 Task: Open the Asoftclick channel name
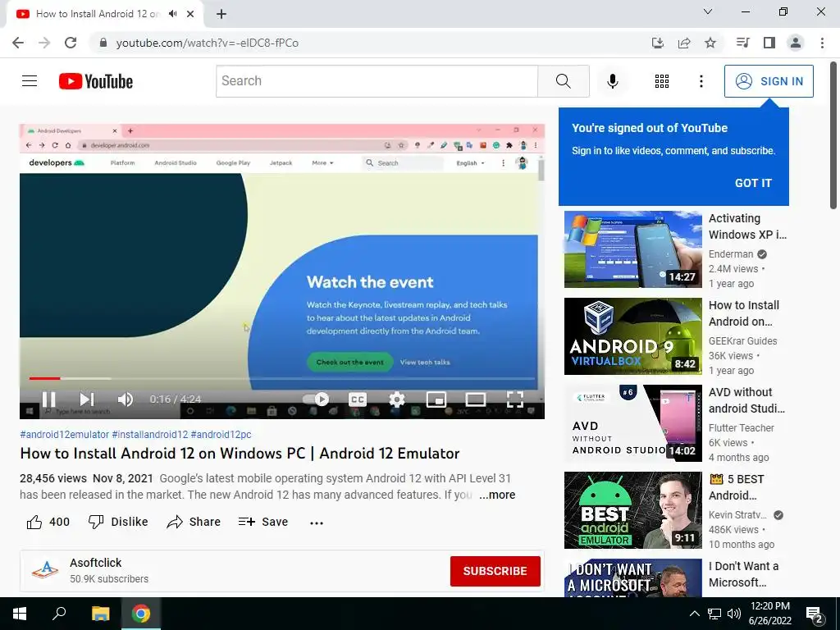pos(95,563)
